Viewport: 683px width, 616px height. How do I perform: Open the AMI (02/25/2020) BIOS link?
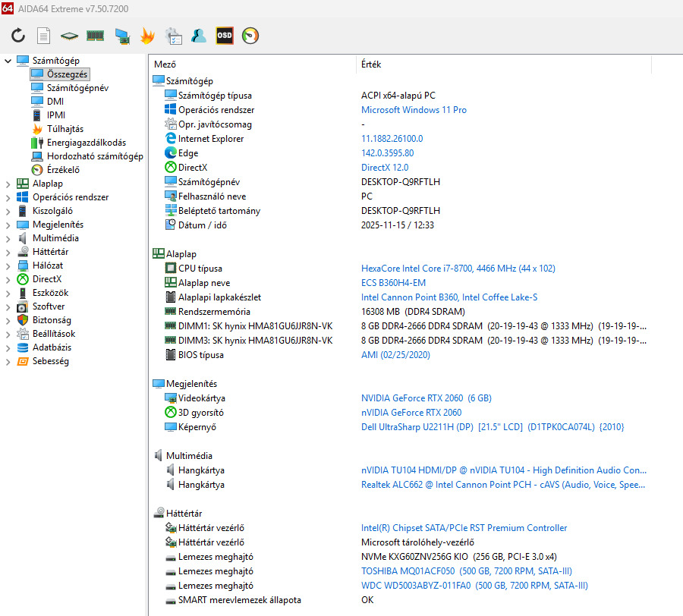tap(395, 355)
